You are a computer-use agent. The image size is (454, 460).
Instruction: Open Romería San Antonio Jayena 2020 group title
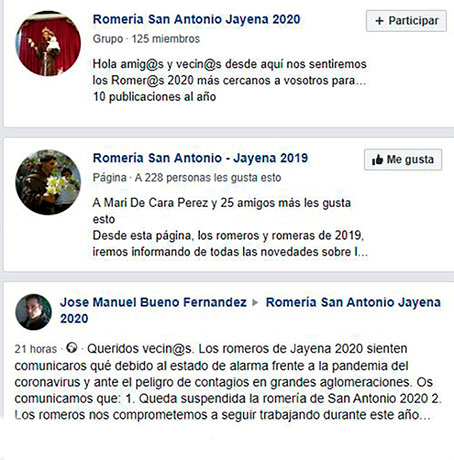[x=196, y=19]
